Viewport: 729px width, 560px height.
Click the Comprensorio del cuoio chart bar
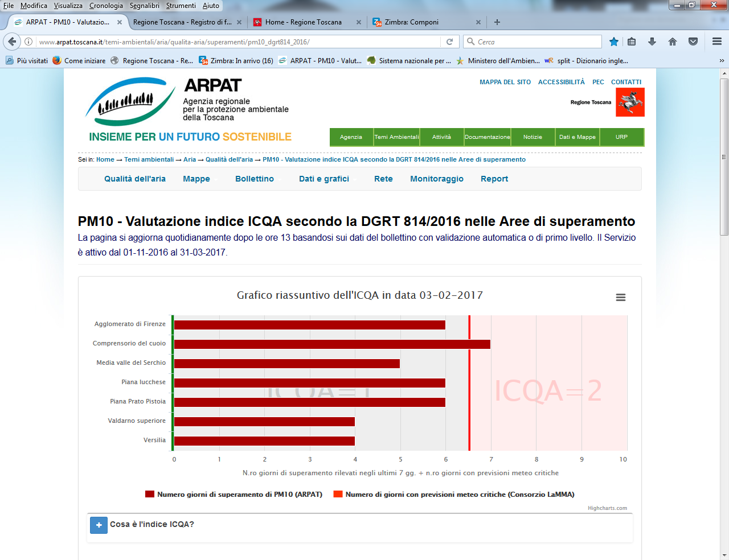tap(331, 344)
